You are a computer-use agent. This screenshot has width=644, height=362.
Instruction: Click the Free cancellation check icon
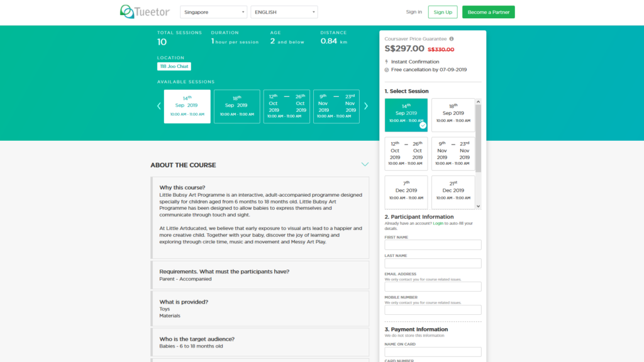(387, 70)
